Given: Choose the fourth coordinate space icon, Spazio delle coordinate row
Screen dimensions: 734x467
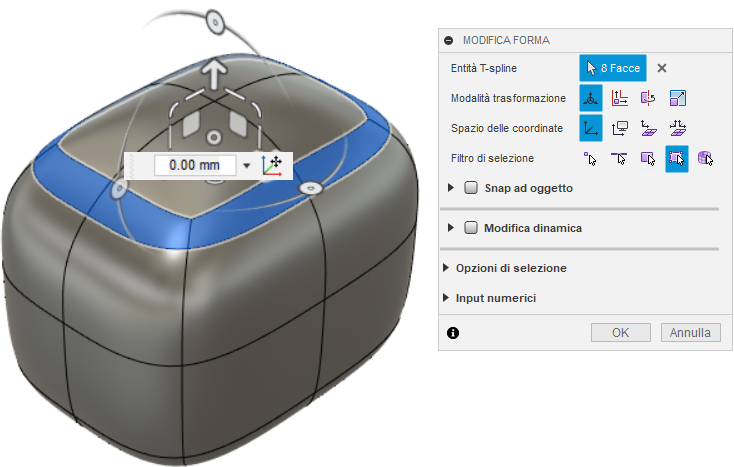Looking at the screenshot, I should point(677,128).
